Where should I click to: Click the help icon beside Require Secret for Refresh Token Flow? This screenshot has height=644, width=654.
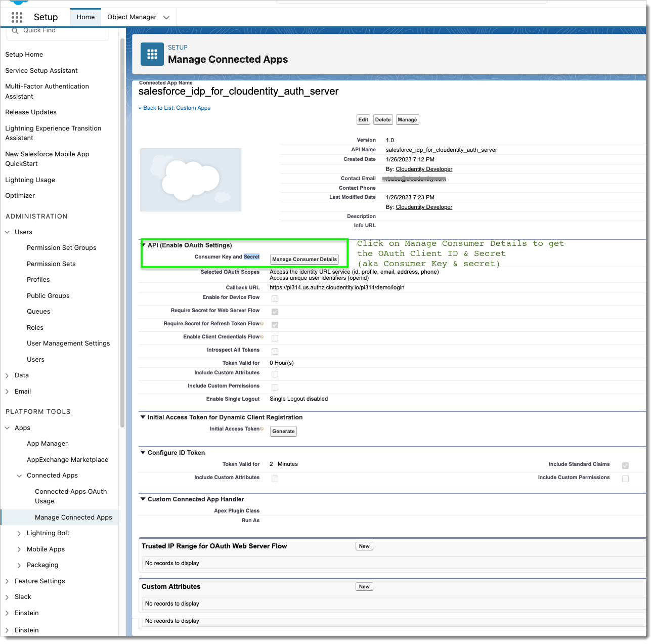261,324
